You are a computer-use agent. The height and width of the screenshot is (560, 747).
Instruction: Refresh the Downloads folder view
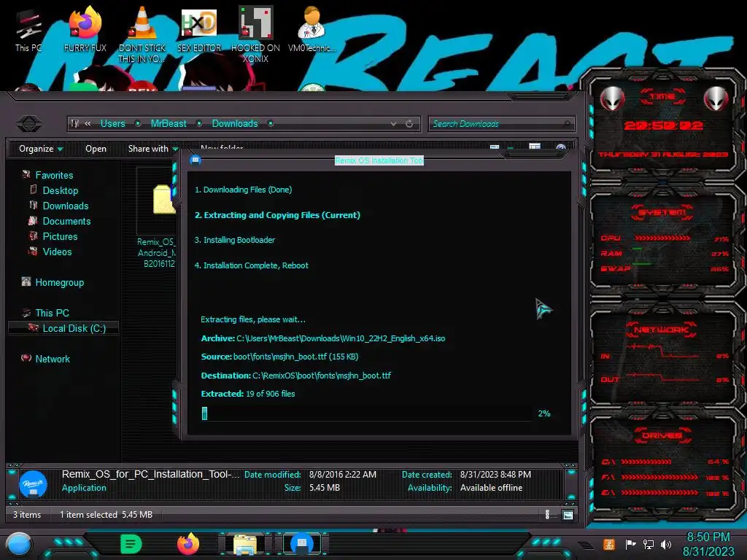(x=409, y=124)
